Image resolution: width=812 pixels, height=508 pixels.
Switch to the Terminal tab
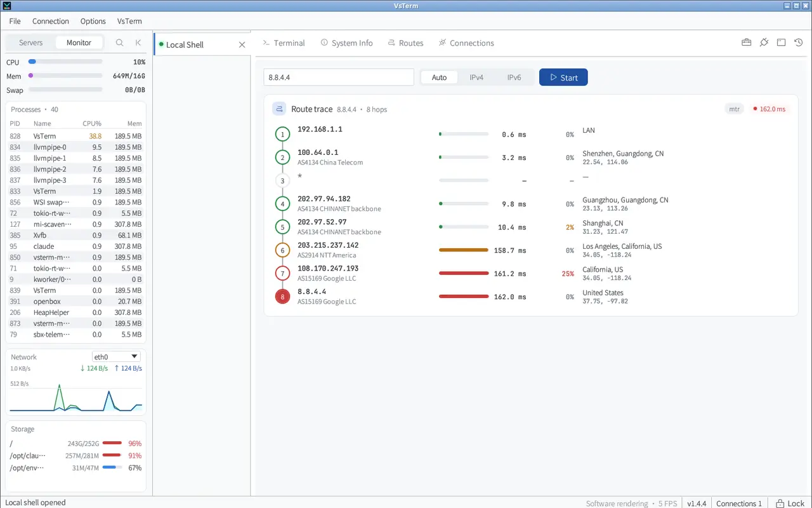(x=284, y=43)
